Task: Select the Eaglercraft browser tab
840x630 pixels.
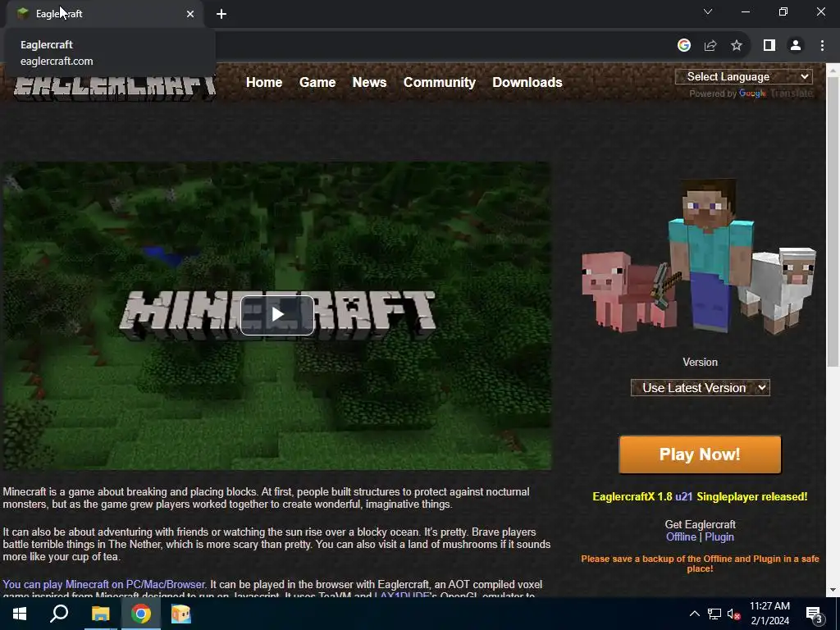Action: (104, 14)
